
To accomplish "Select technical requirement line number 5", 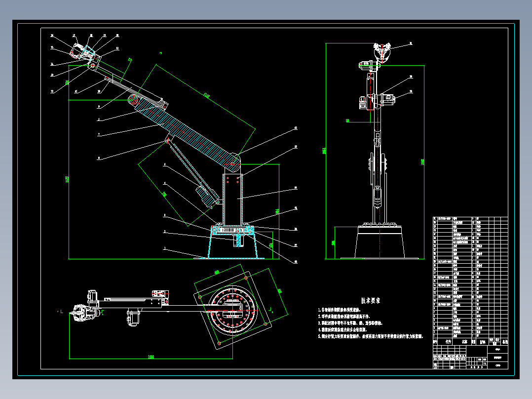I will coord(371,336).
